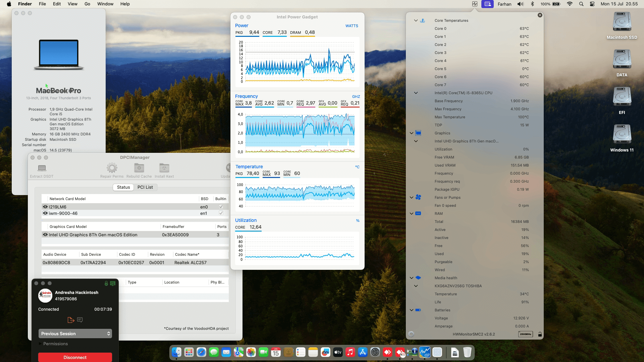Screen dimensions: 644x362
Task: Collapse the Intel Core i5-8365U CPU section
Action: tap(416, 93)
